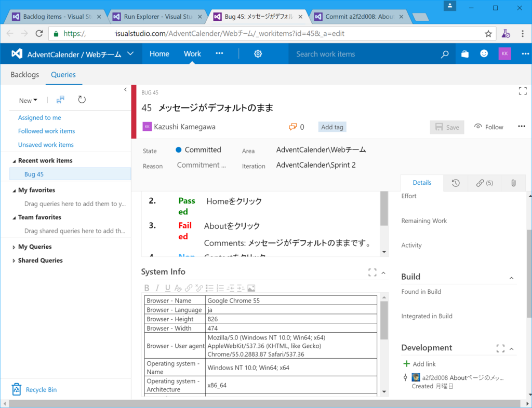532x408 pixels.
Task: Open the History tab icon
Action: [456, 183]
